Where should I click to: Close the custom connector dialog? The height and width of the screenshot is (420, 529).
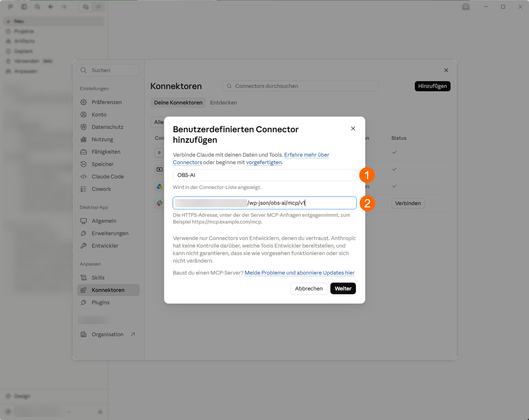coord(353,128)
